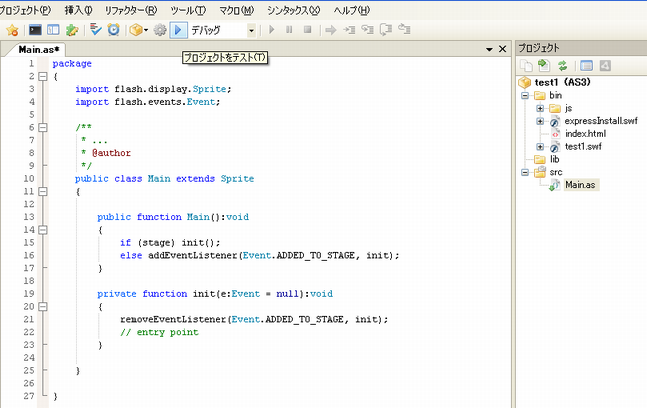Collapse the class fold on line 11
The width and height of the screenshot is (647, 408).
(43, 191)
